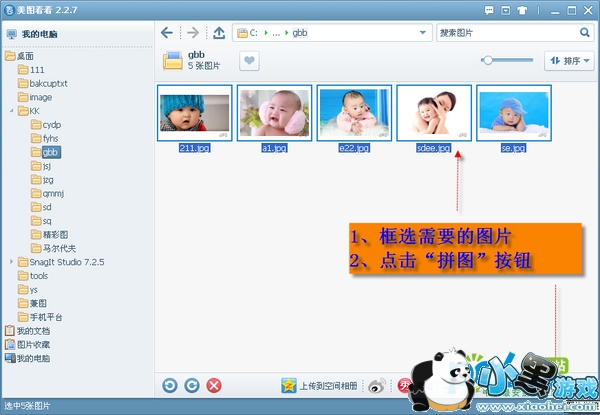Open the Desktop folder in tree
The width and height of the screenshot is (600, 415).
[x=20, y=56]
